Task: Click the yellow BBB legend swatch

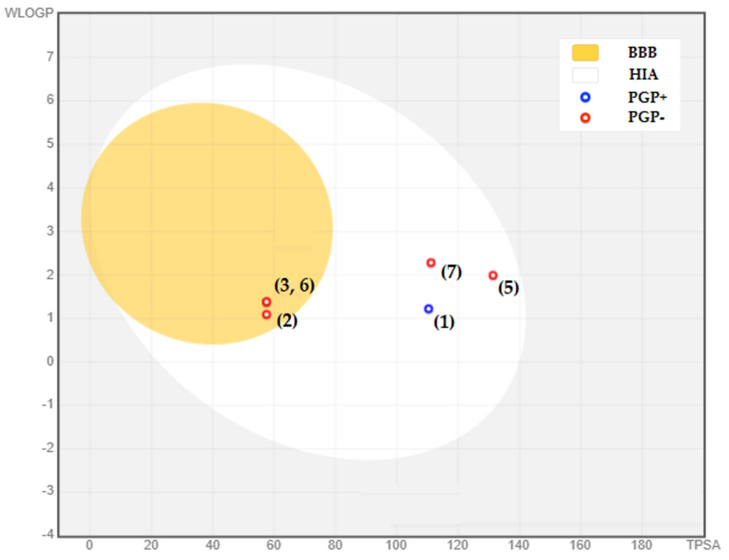Action: (585, 53)
